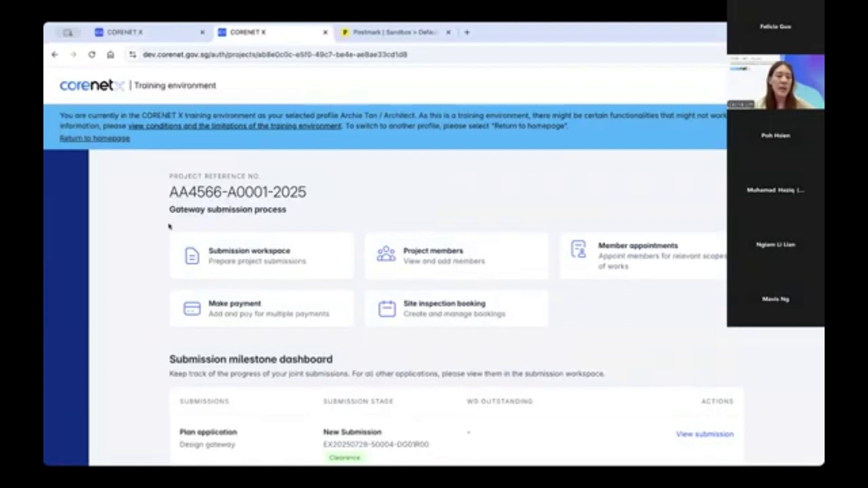
Task: Open Make payment via the card icon
Action: point(192,308)
